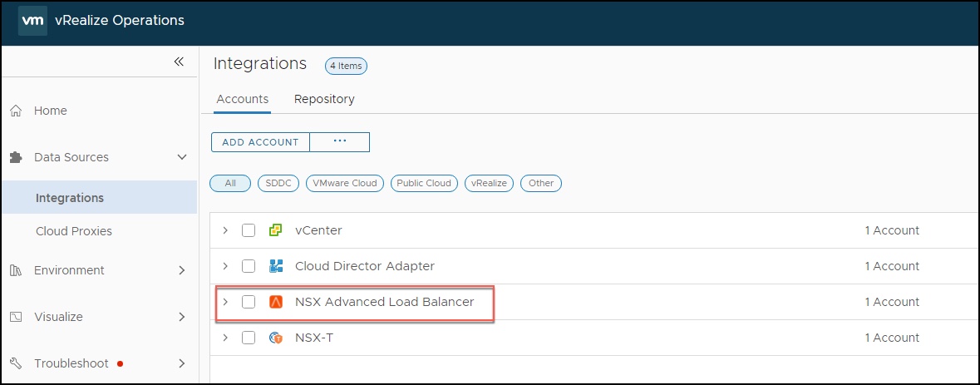The width and height of the screenshot is (980, 385).
Task: Click the VMware vm logo
Action: 32,21
